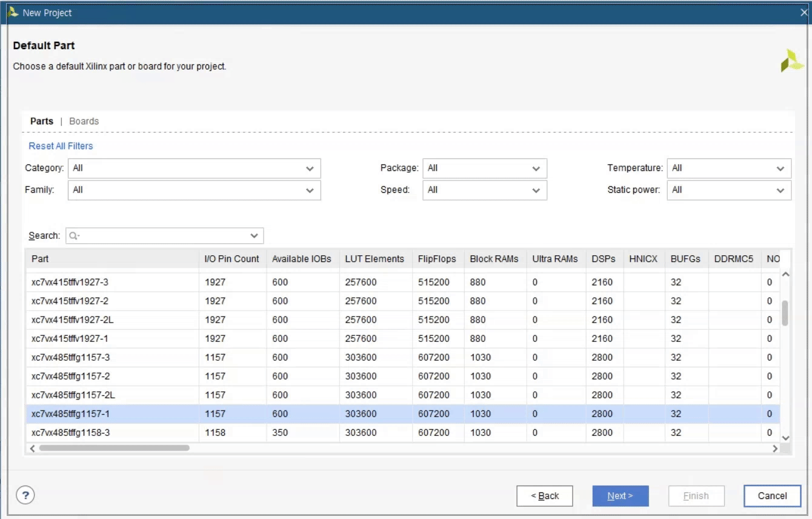
Task: Switch to the Parts tab
Action: [42, 121]
